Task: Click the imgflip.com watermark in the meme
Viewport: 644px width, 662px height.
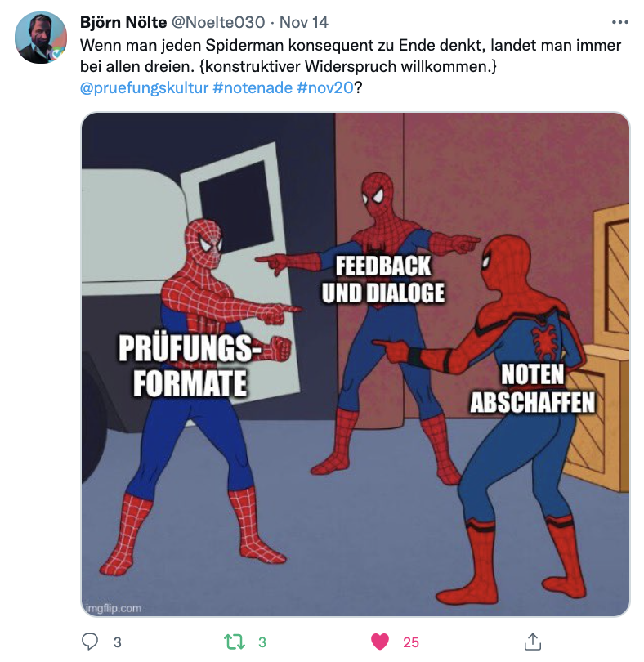Action: point(114,608)
